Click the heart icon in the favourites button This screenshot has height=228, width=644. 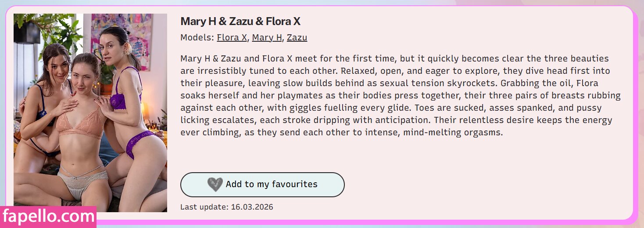(x=215, y=185)
